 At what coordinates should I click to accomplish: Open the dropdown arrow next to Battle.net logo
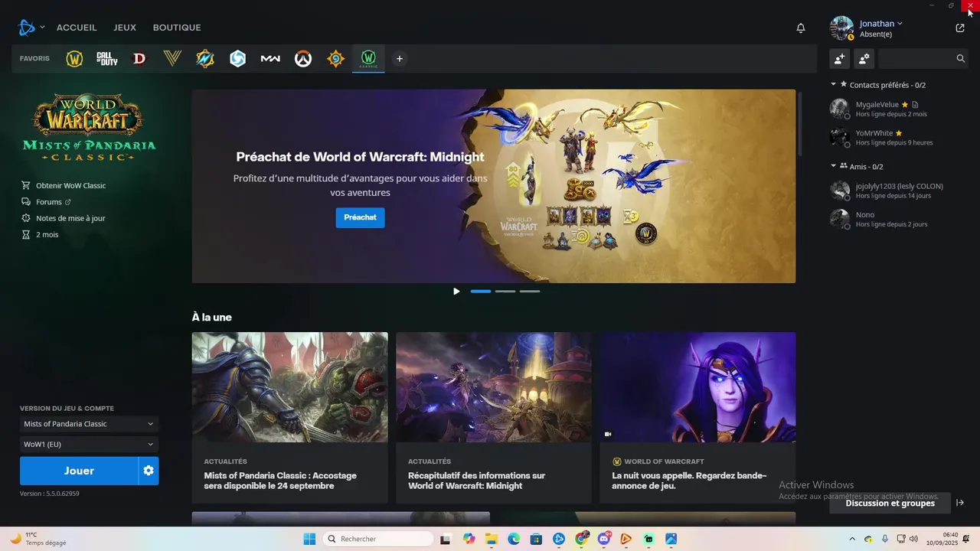coord(42,28)
